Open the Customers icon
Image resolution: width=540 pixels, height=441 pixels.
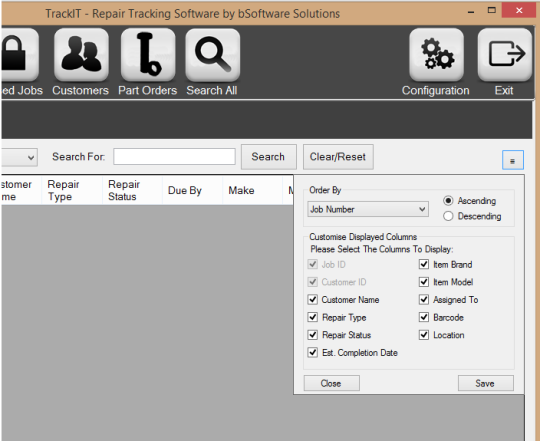81,54
